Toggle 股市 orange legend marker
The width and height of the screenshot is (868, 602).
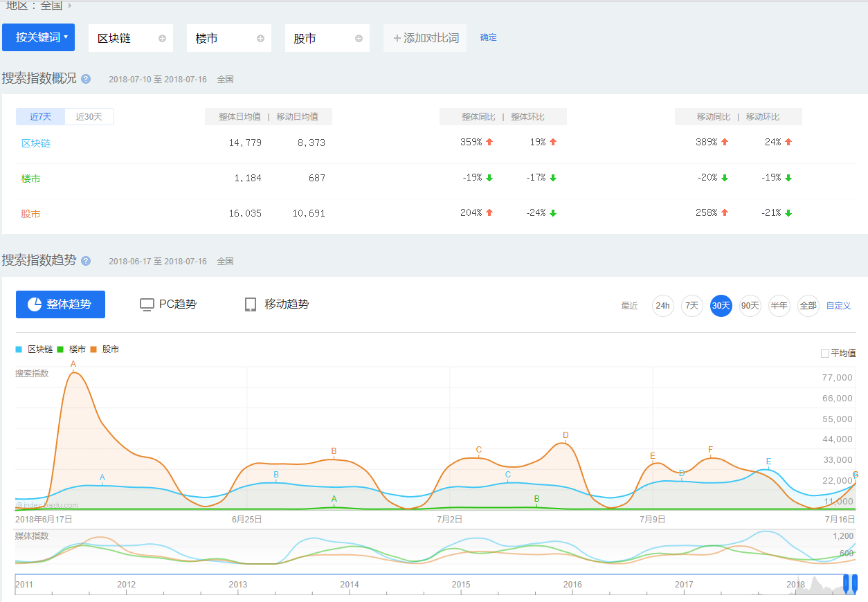tap(93, 350)
